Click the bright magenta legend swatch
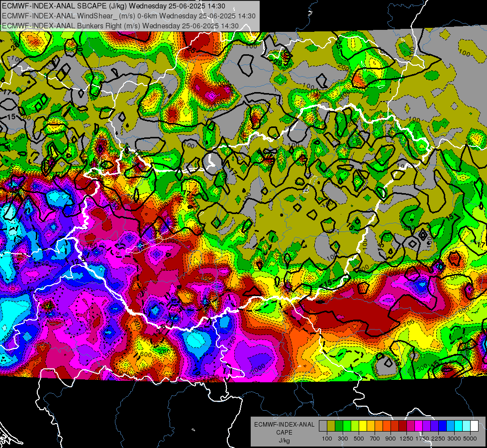487x448 pixels. (x=418, y=426)
